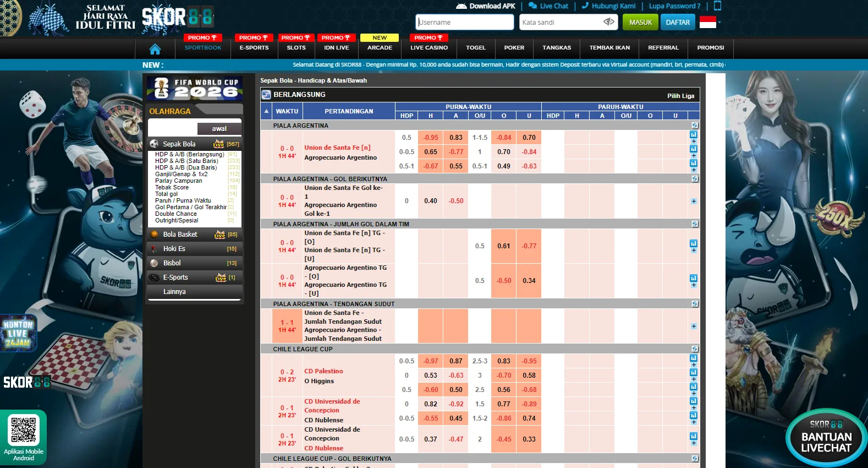Select HDP & A/B (Satu Baris) option
868x468 pixels.
[186, 161]
